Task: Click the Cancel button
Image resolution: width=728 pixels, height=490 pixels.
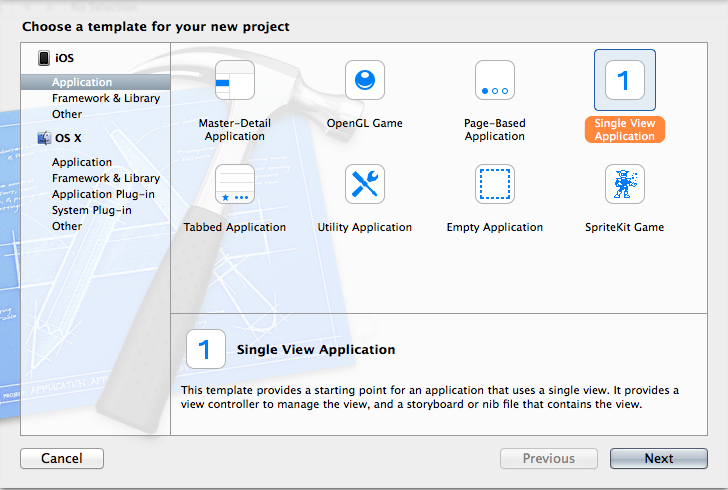Action: pos(62,458)
